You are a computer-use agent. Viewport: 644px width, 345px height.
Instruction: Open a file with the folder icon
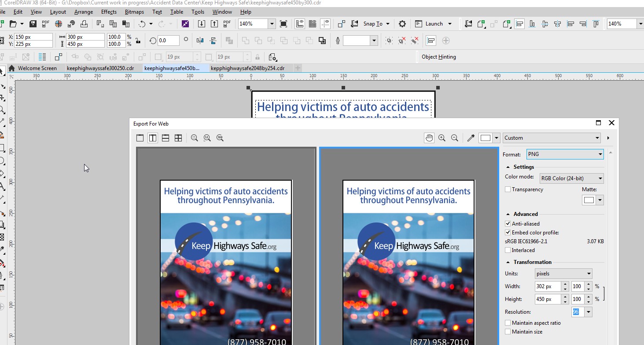(13, 24)
